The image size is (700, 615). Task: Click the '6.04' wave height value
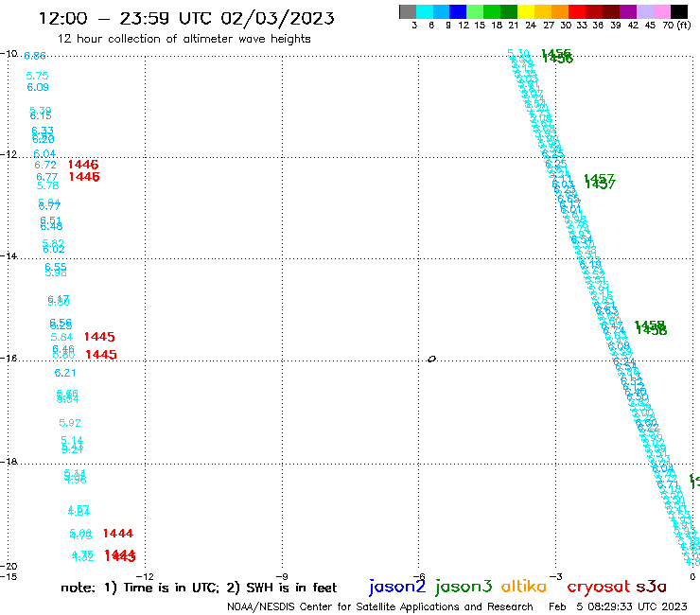click(44, 153)
